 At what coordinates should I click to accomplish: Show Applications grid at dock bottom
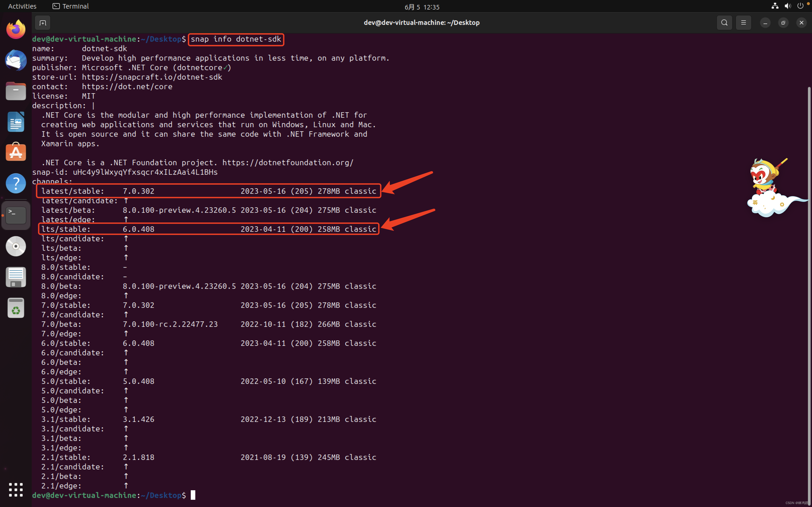[15, 490]
